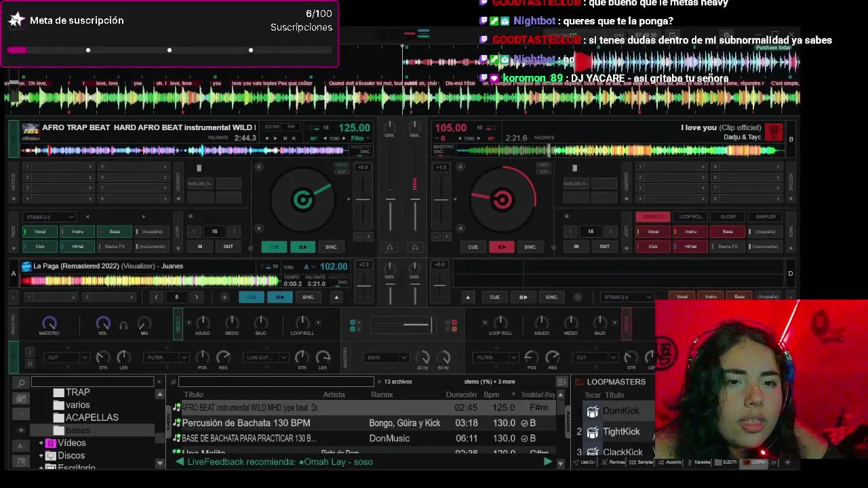Open the STEMS 2.0 pad dropdown left deck
This screenshot has height=488, width=868.
click(x=50, y=217)
